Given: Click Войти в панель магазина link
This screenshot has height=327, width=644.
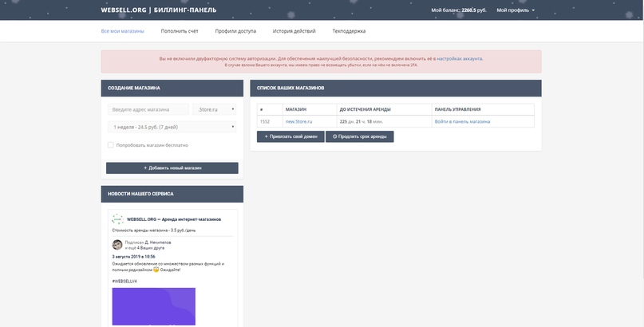Looking at the screenshot, I should pyautogui.click(x=462, y=121).
